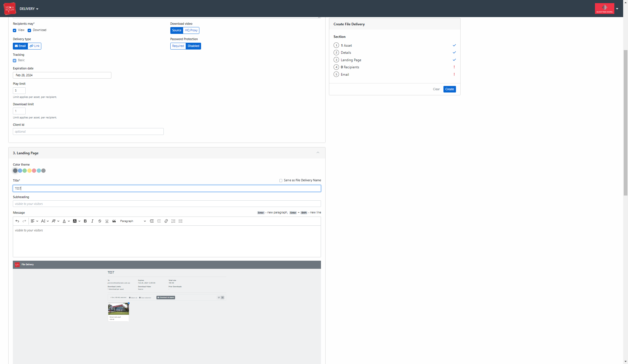Open the font background color dropdown
This screenshot has height=364, width=628.
coord(77,221)
